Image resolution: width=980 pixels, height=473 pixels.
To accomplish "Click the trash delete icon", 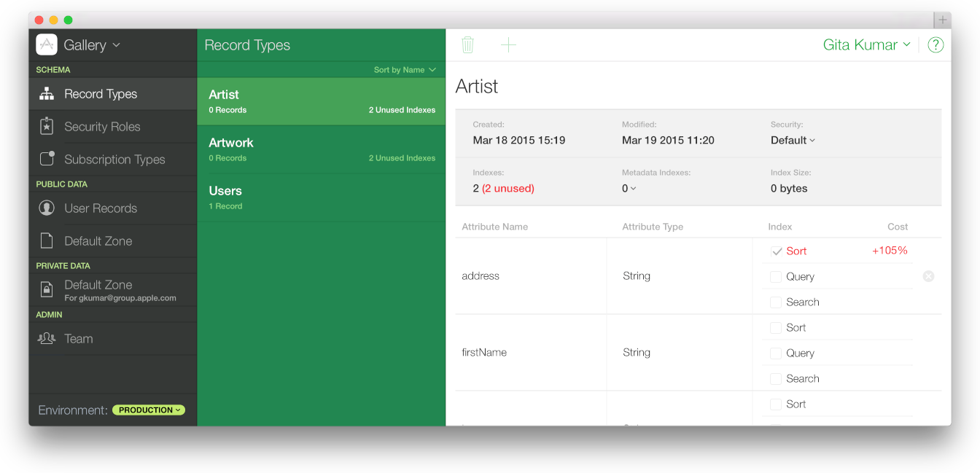I will tap(468, 44).
